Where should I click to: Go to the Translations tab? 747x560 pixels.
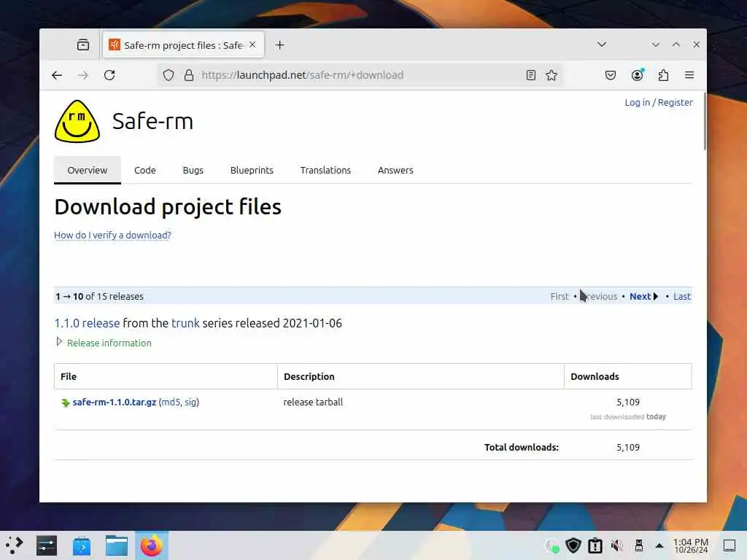[x=325, y=170]
